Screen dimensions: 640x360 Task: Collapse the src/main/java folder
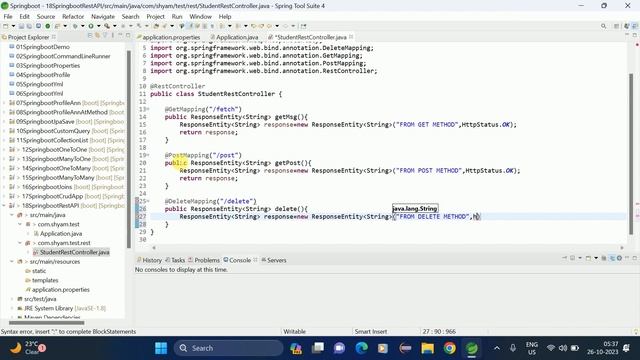click(12, 215)
